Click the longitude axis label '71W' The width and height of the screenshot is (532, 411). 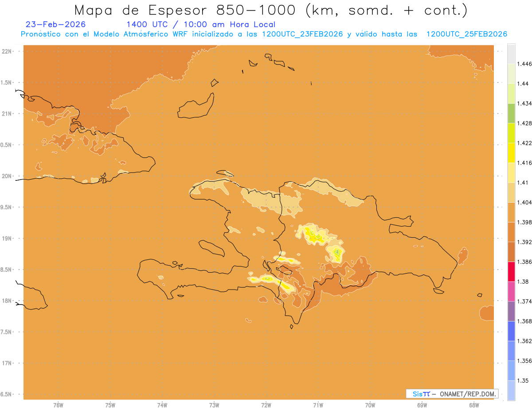(318, 405)
